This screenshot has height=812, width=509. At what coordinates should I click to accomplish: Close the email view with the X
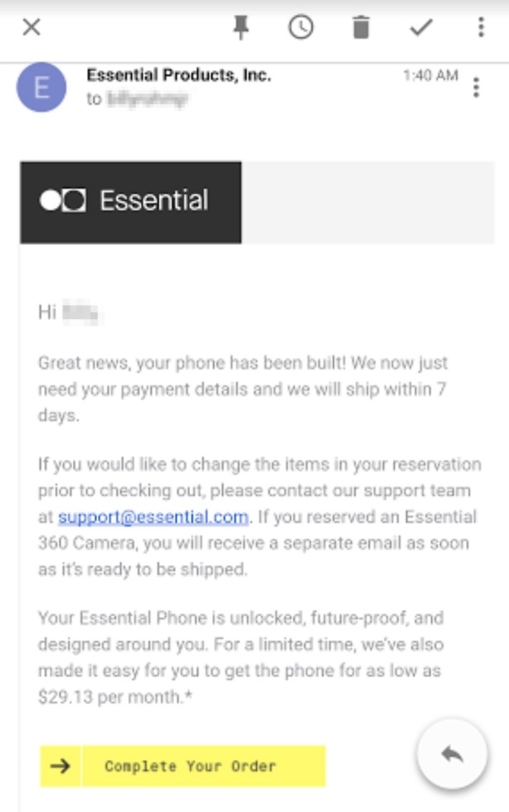click(32, 27)
